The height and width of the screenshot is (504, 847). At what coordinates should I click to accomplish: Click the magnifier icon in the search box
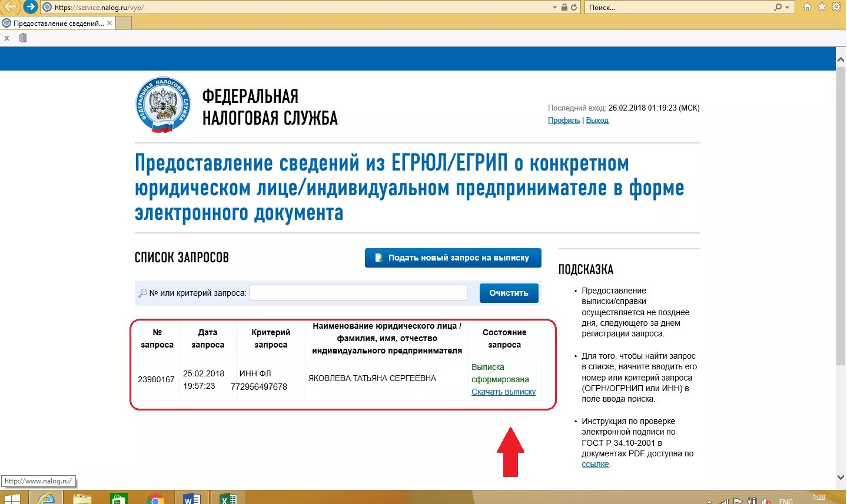(778, 8)
